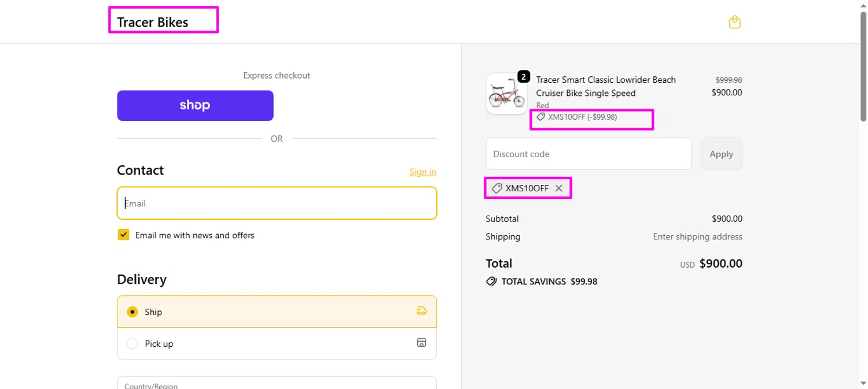
Task: Click the Enter shipping address text
Action: [x=697, y=236]
